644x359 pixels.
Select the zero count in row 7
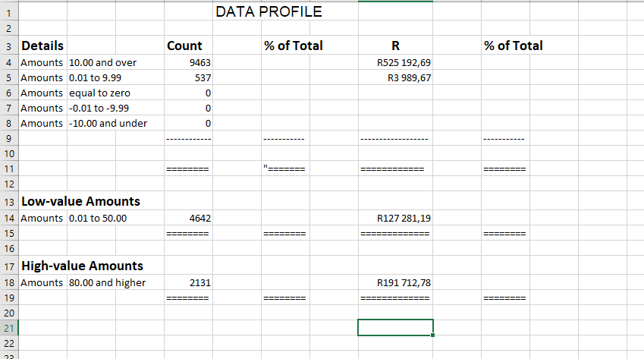click(188, 108)
